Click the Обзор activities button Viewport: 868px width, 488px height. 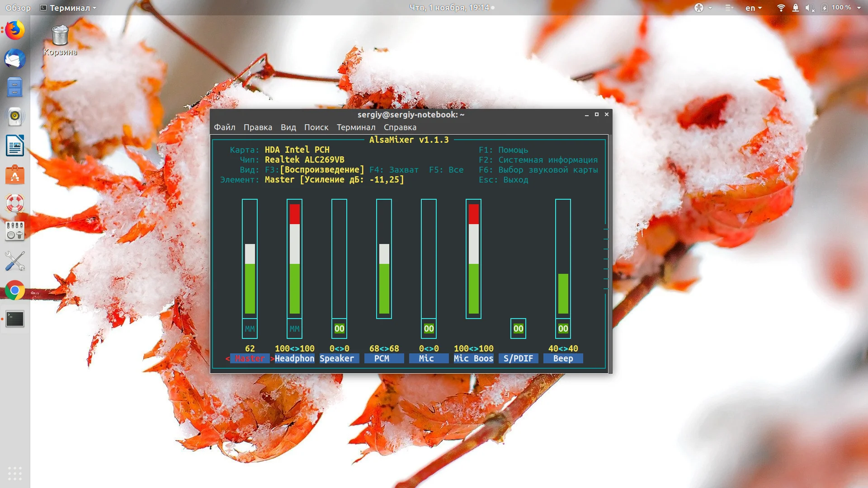coord(18,8)
